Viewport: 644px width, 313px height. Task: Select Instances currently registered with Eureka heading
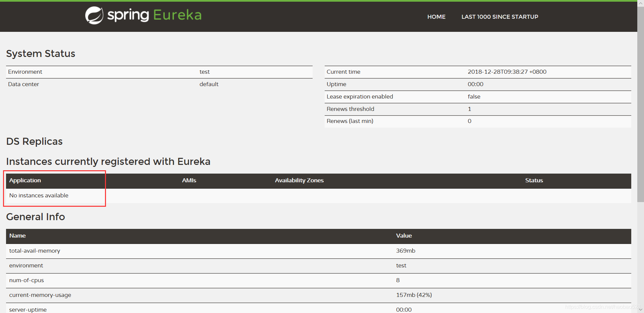click(108, 162)
